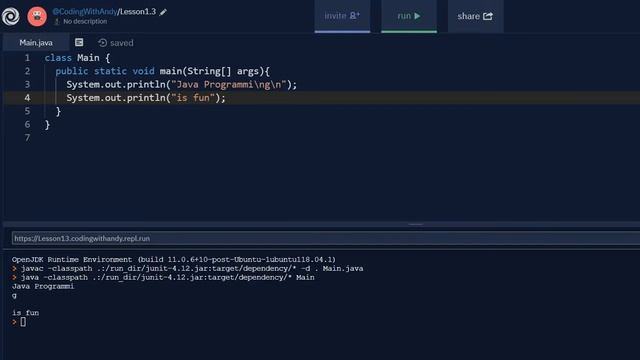Image resolution: width=640 pixels, height=360 pixels.
Task: Share the repl with share button
Action: 476,16
